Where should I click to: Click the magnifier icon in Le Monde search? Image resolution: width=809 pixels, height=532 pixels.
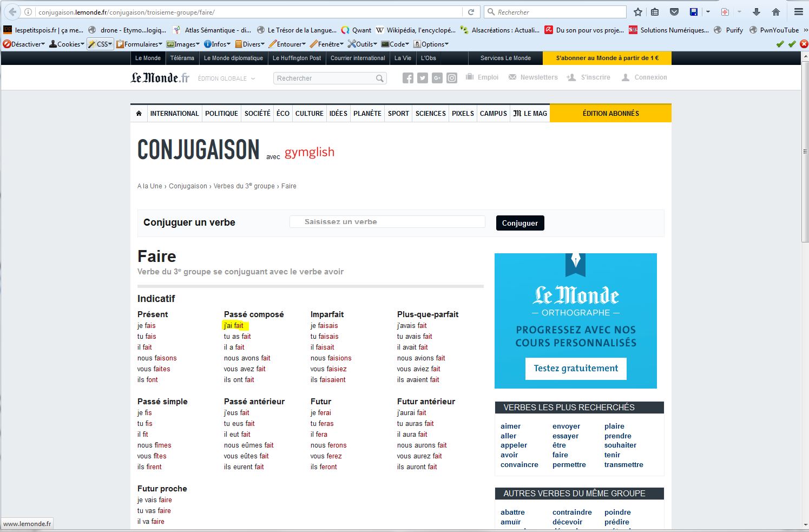[380, 78]
